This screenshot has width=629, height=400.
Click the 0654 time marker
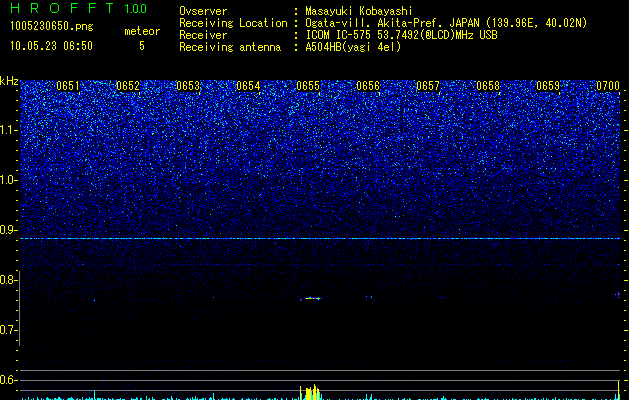pos(248,86)
